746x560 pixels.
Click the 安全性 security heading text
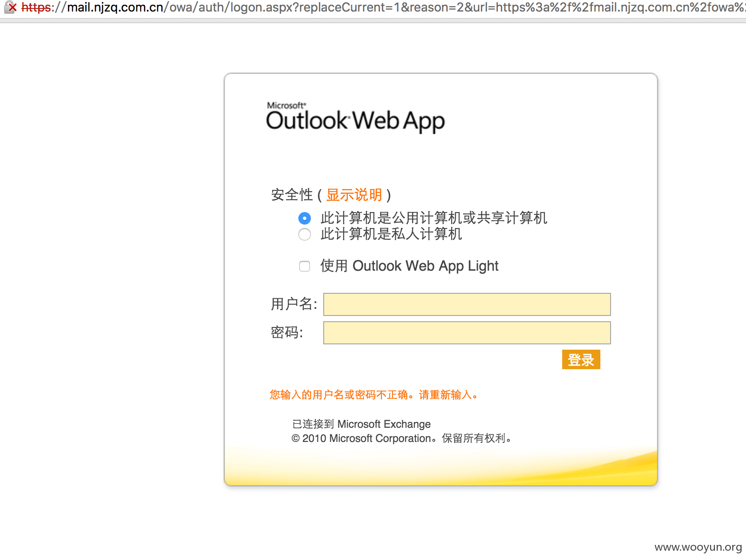(x=292, y=195)
